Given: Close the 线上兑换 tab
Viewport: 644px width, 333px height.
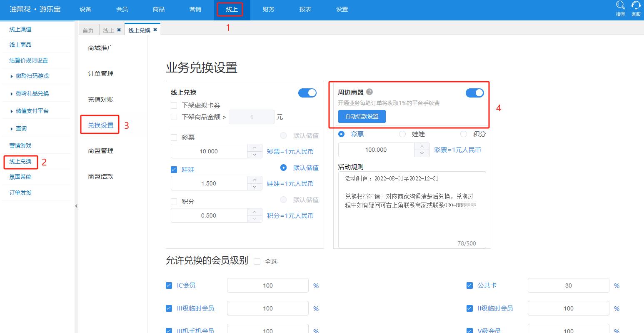Looking at the screenshot, I should click(155, 30).
